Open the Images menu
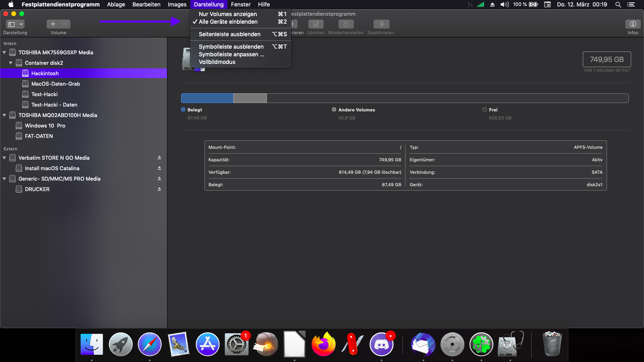Image resolution: width=644 pixels, height=362 pixels. (177, 4)
